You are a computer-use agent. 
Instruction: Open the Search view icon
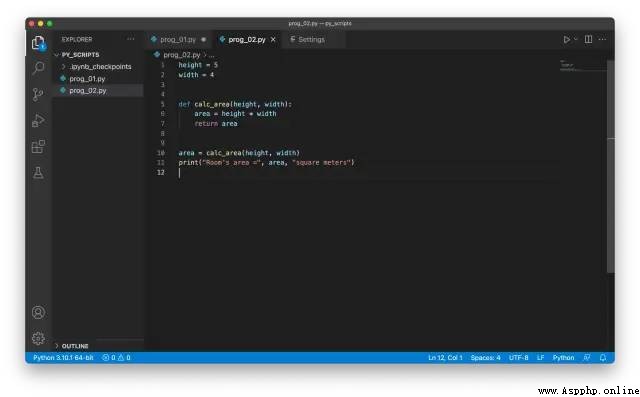38,67
